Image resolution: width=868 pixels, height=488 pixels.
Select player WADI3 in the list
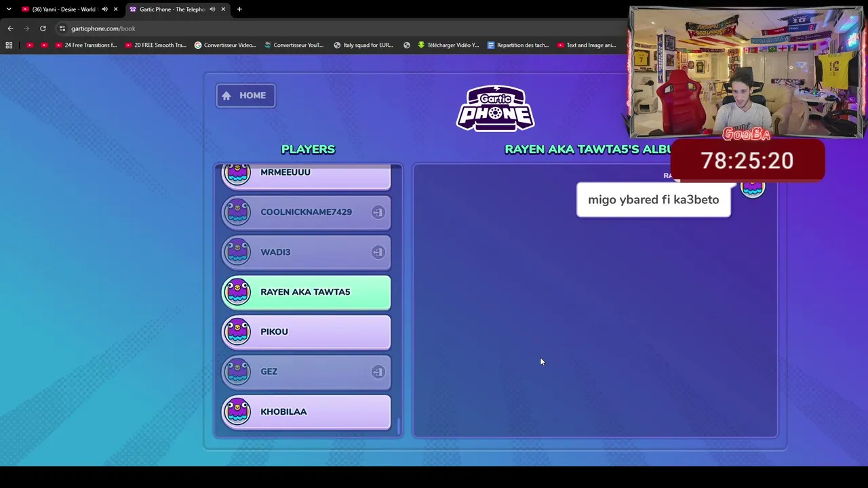[x=307, y=252]
